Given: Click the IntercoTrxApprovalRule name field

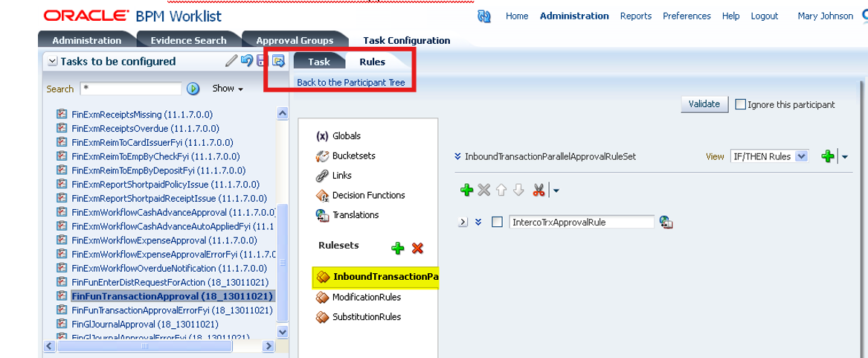Looking at the screenshot, I should pyautogui.click(x=582, y=223).
